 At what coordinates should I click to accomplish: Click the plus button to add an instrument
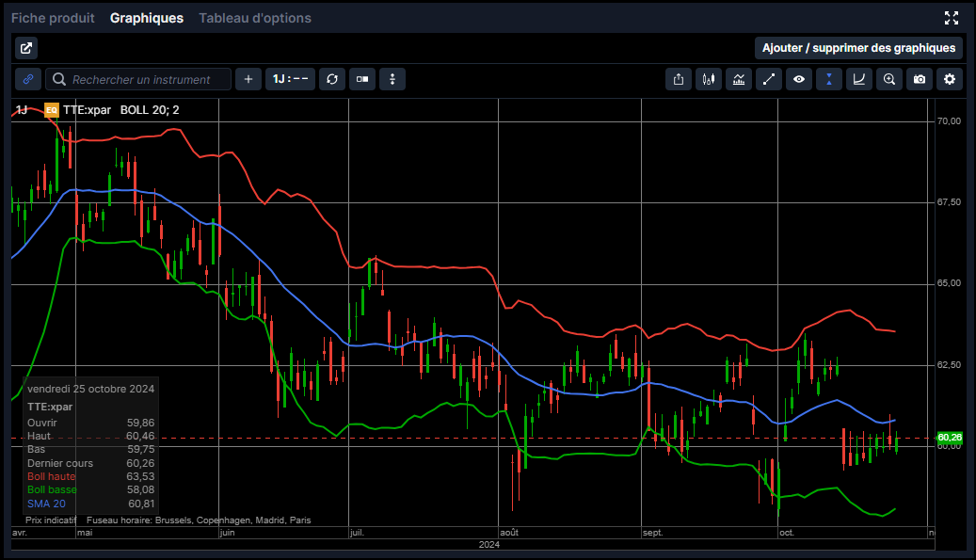point(248,79)
